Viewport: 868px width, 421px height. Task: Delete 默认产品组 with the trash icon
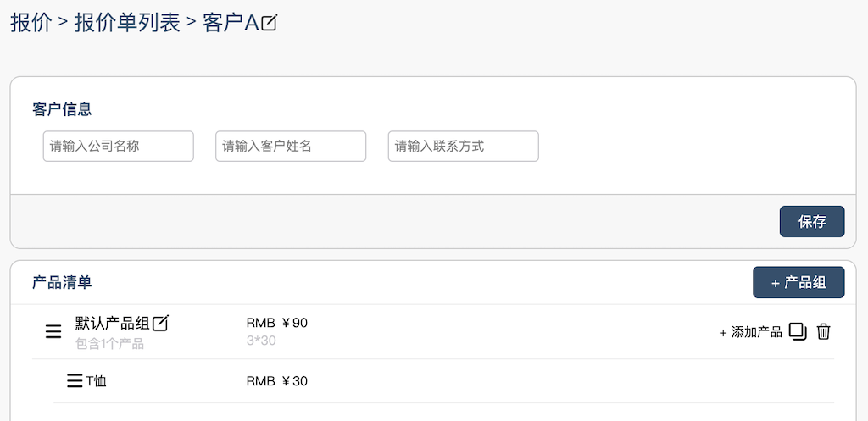coord(823,331)
